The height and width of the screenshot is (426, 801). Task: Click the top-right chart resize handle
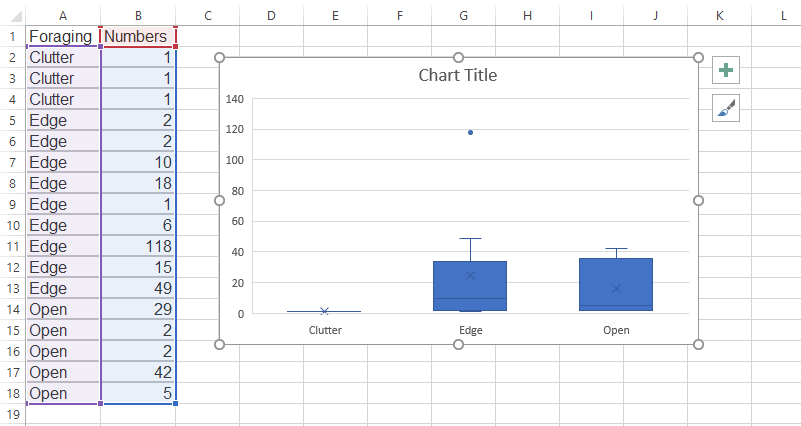[x=698, y=57]
